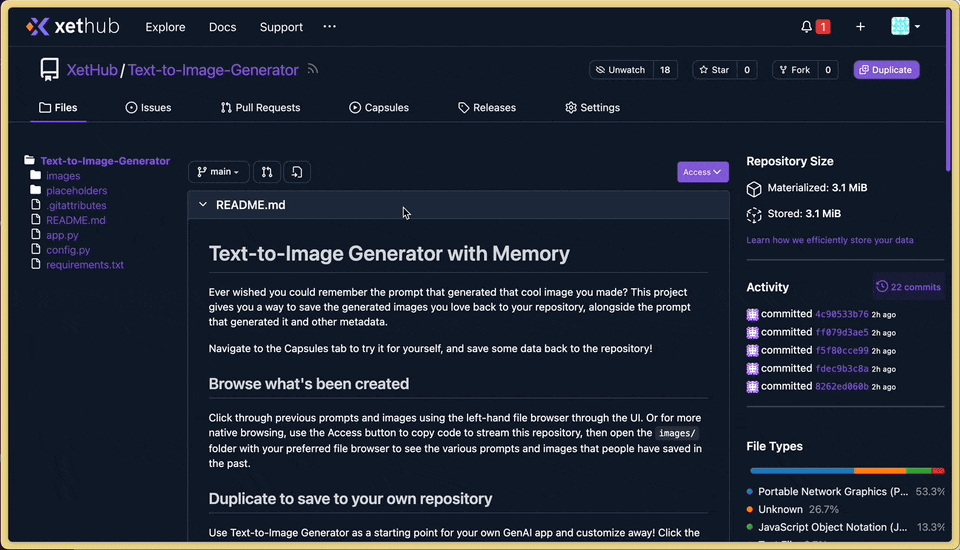The image size is (960, 550).
Task: Open the user avatar menu
Action: tap(905, 26)
